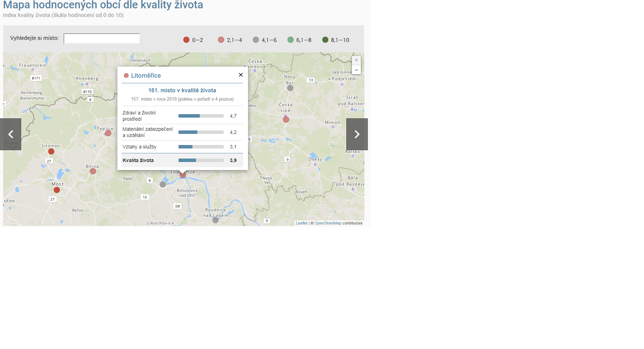Select the Most city marker
The height and width of the screenshot is (349, 644).
(57, 190)
